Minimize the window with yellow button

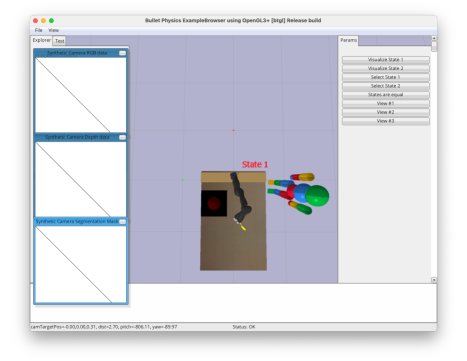click(43, 21)
